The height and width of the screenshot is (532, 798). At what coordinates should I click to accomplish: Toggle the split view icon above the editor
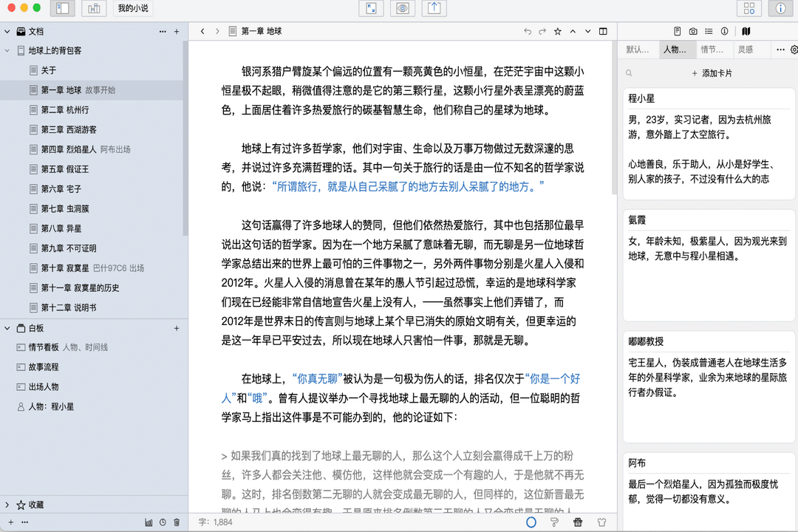click(604, 32)
